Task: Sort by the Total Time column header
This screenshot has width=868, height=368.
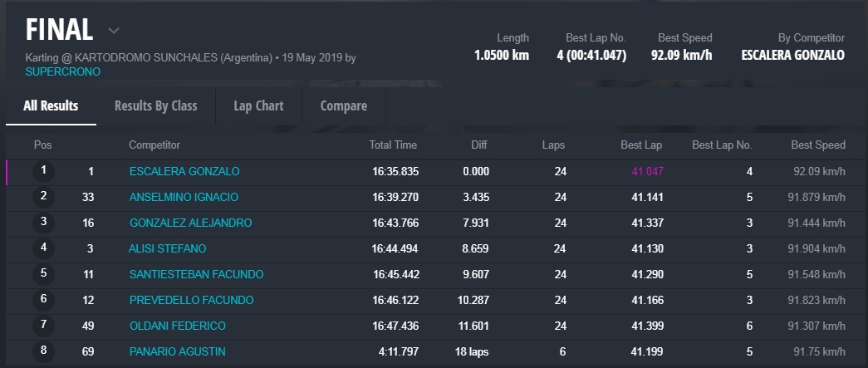Action: point(393,145)
